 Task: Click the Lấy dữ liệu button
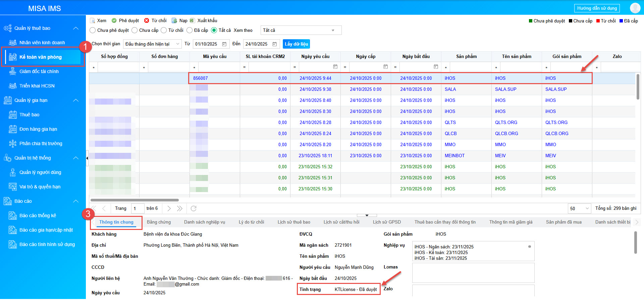(296, 44)
